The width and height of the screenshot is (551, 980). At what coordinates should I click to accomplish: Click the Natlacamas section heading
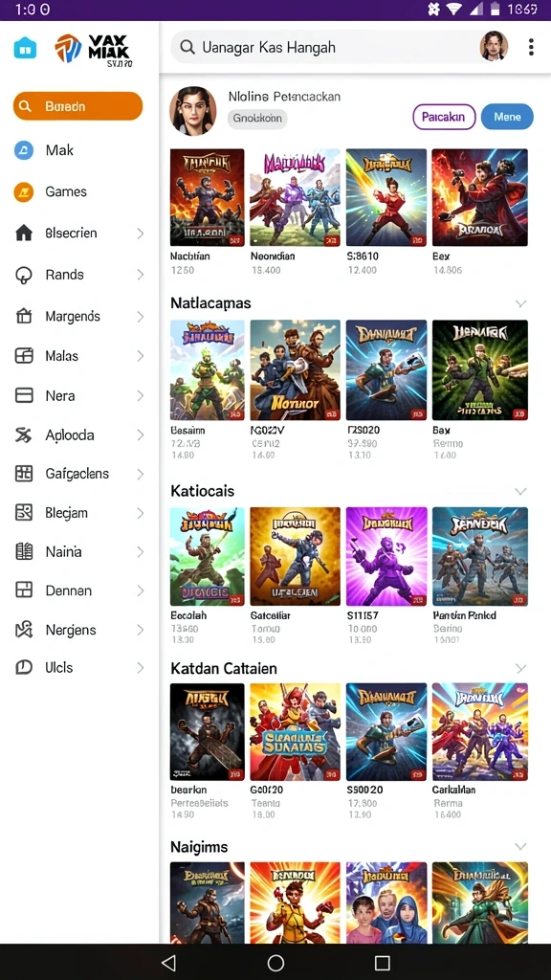click(210, 303)
